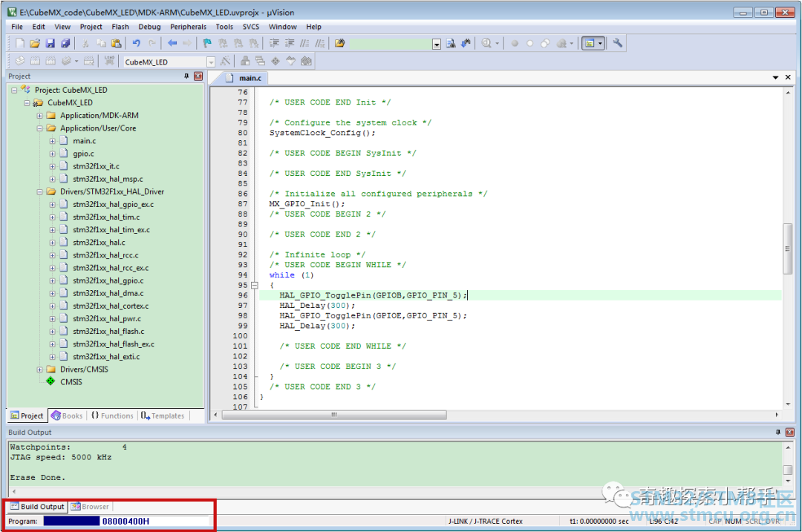Click the Undo arrow icon

tap(136, 44)
